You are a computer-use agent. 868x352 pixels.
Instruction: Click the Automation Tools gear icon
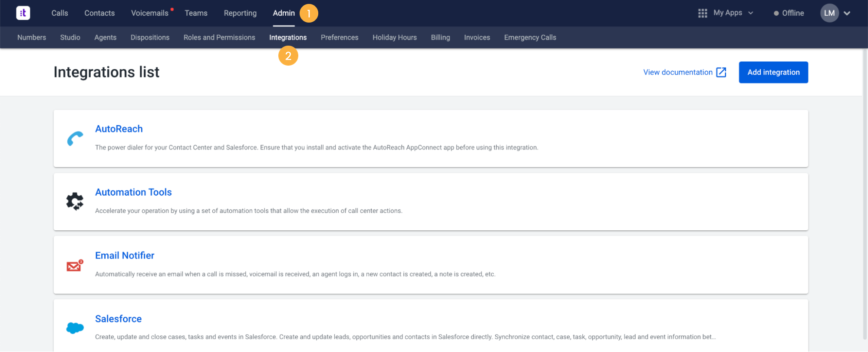tap(75, 202)
